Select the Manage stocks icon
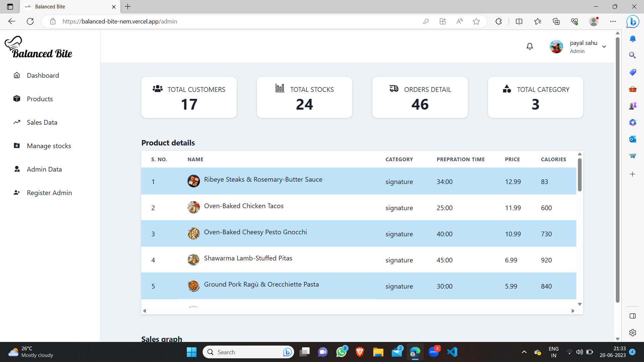This screenshot has width=644, height=362. [16, 145]
